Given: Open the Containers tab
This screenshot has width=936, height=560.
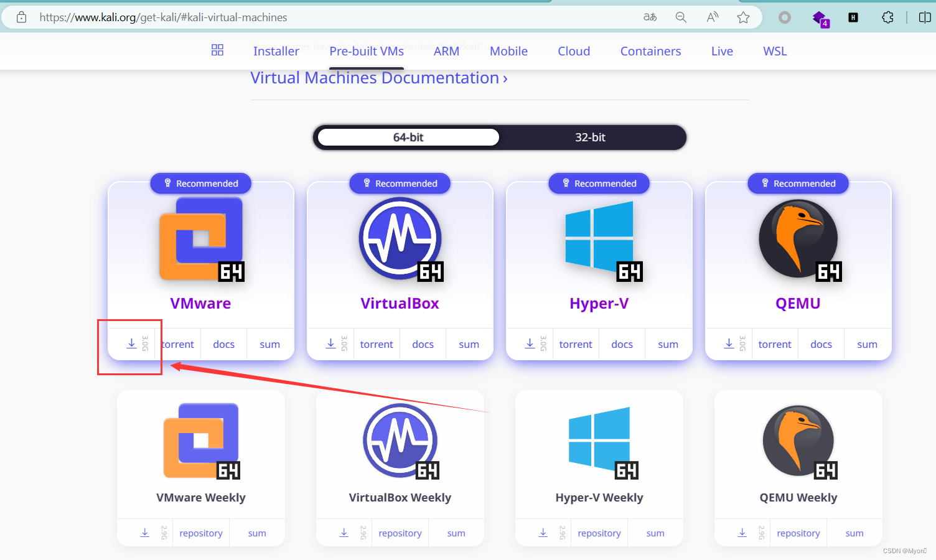Looking at the screenshot, I should point(650,51).
